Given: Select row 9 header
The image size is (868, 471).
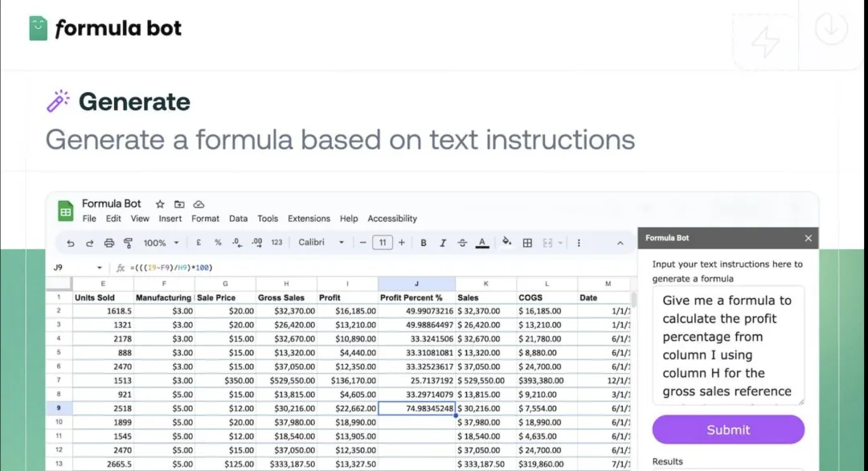Looking at the screenshot, I should click(59, 408).
